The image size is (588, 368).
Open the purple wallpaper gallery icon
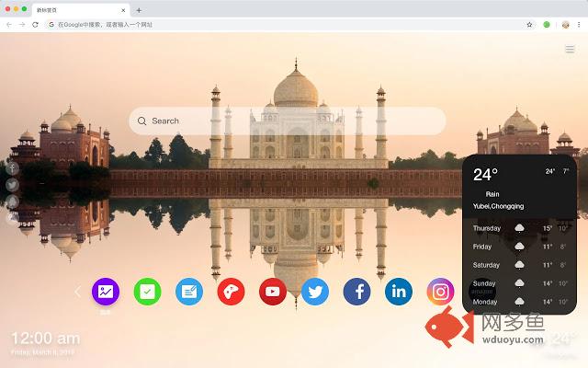coord(106,292)
